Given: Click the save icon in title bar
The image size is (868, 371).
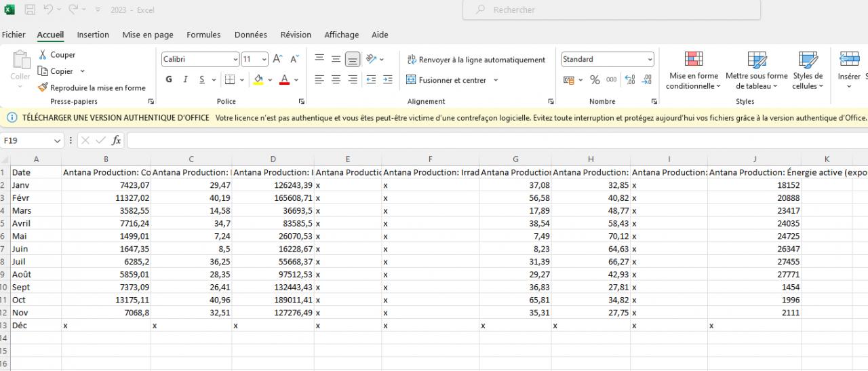Looking at the screenshot, I should [x=30, y=10].
